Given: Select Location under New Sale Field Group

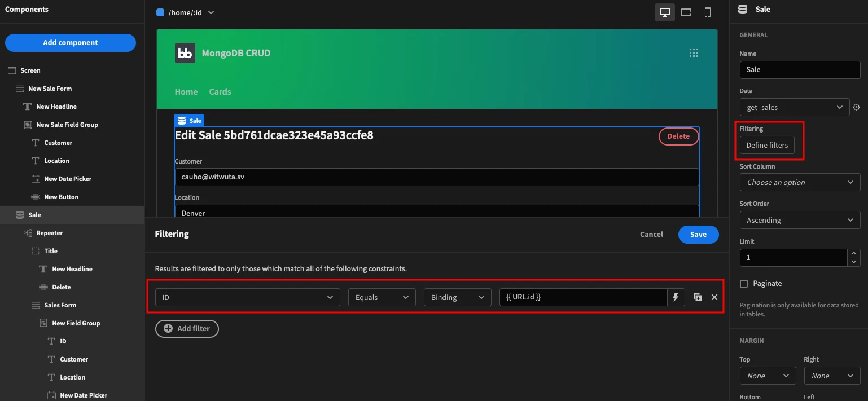Looking at the screenshot, I should click(56, 161).
